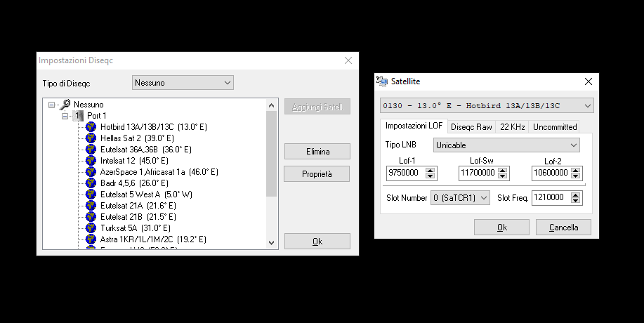Decrease Lof-Sw value with down arrow
Image resolution: width=644 pixels, height=323 pixels.
pos(502,176)
